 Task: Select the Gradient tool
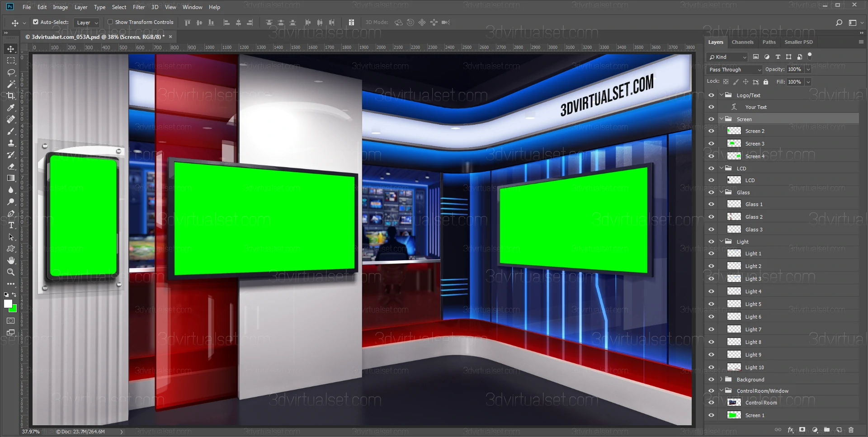11,178
